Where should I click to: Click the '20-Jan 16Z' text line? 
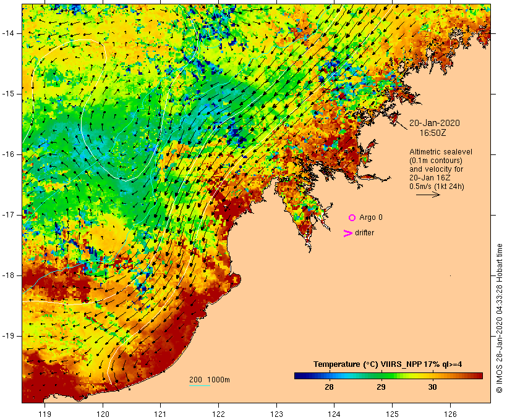430,178
